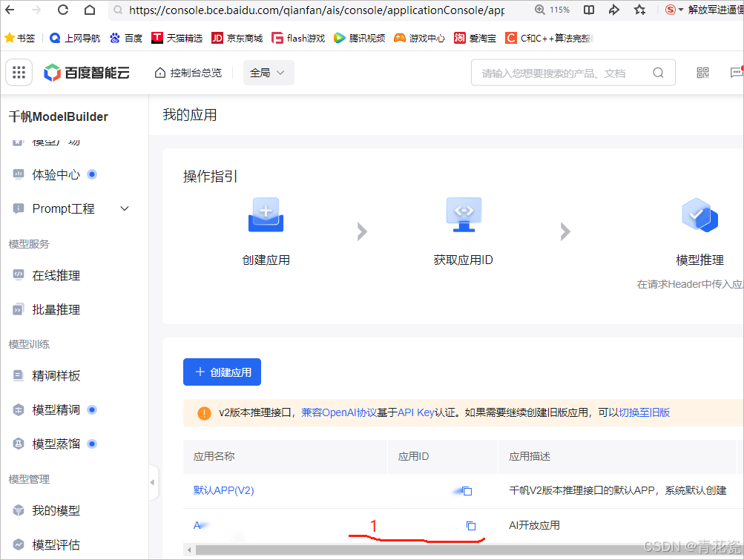744x560 pixels.
Task: Click the 获取应用ID guide icon
Action: pos(464,215)
